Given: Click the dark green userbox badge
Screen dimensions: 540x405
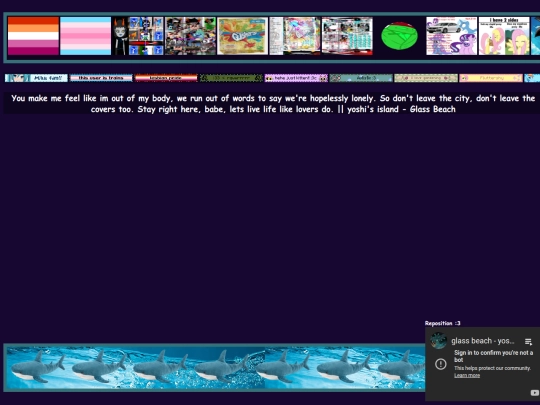Looking at the screenshot, I should (231, 78).
